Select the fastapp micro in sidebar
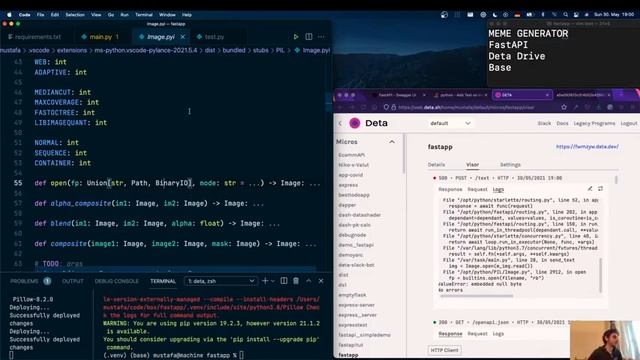 [x=348, y=355]
